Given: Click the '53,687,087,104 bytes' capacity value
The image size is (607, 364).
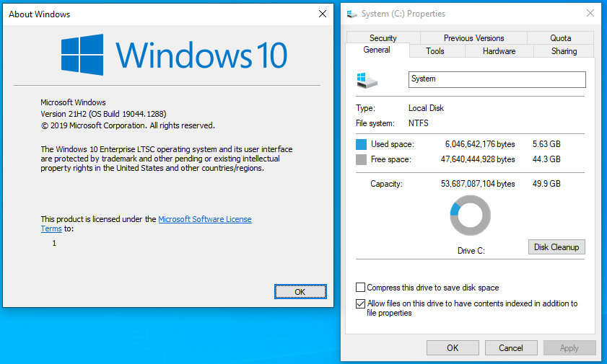Looking at the screenshot, I should click(x=478, y=184).
